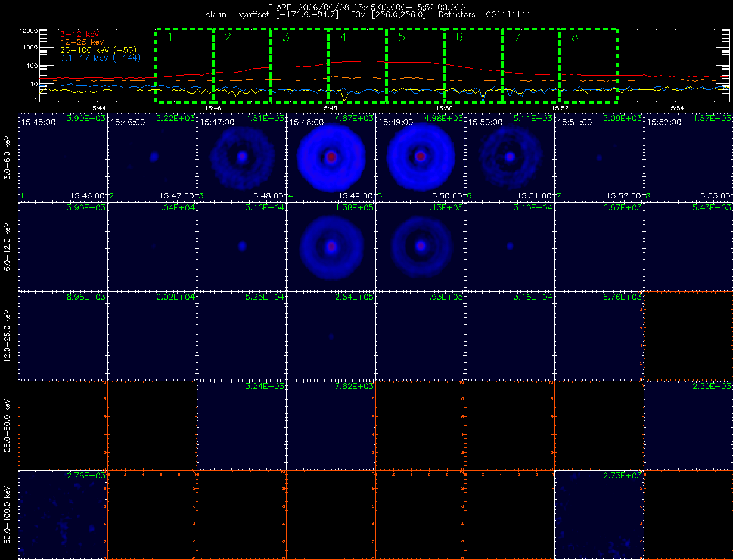
Task: Select interval 4 in the light curve
Action: click(x=358, y=66)
